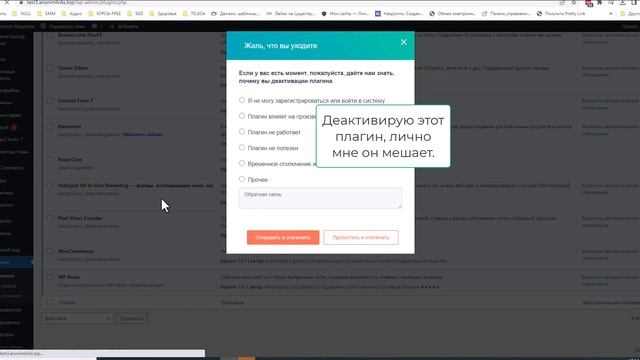Viewport: 640px width, 360px height.
Task: Open the 'Получить Pretty Link' bookmark
Action: pyautogui.click(x=561, y=13)
